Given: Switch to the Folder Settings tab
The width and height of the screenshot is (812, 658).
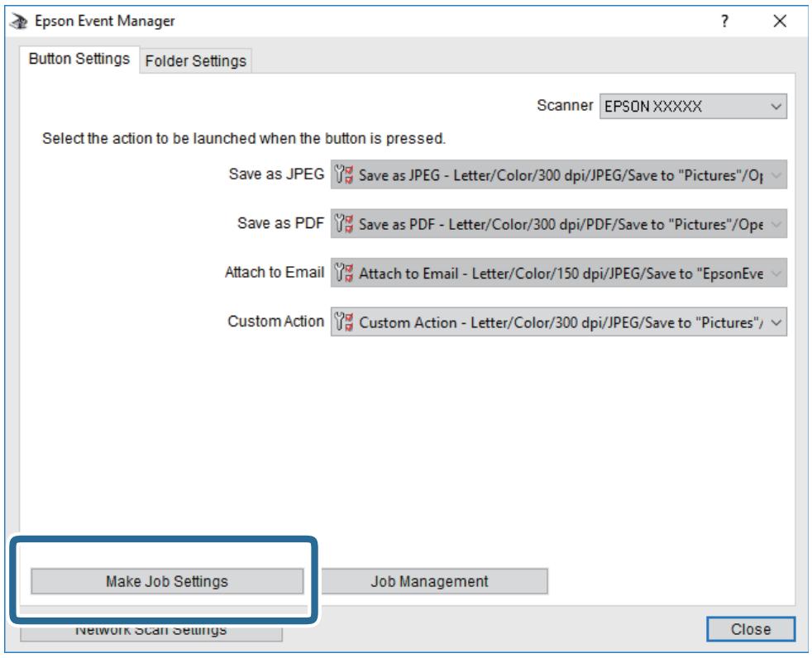Looking at the screenshot, I should coord(196,61).
